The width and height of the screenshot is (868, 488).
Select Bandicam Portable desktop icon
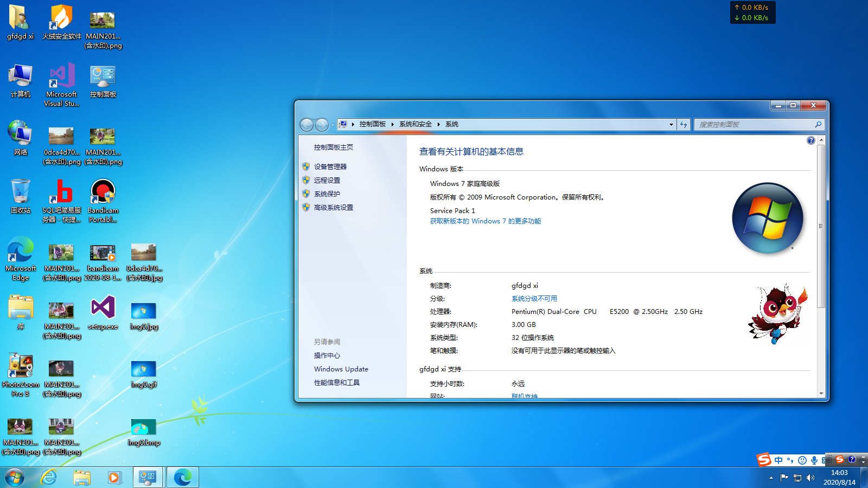click(103, 201)
